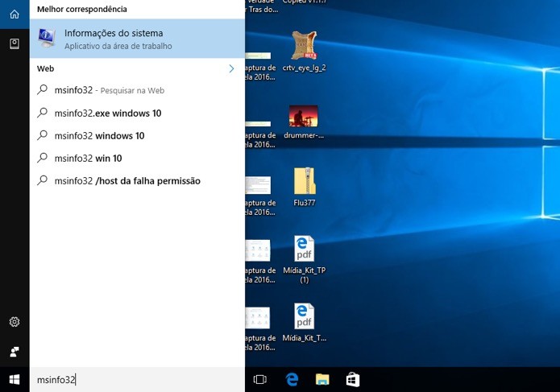This screenshot has width=560, height=392.
Task: Open the Windows Store from the taskbar
Action: tap(352, 379)
